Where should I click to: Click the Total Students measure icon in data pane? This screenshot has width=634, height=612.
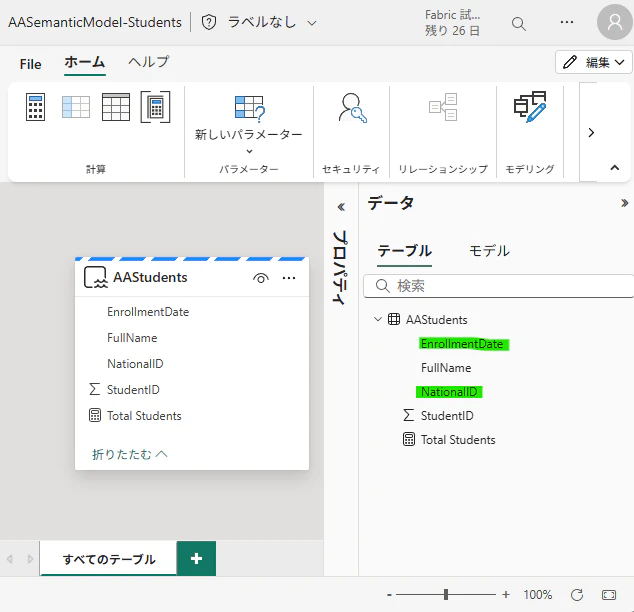click(x=409, y=439)
